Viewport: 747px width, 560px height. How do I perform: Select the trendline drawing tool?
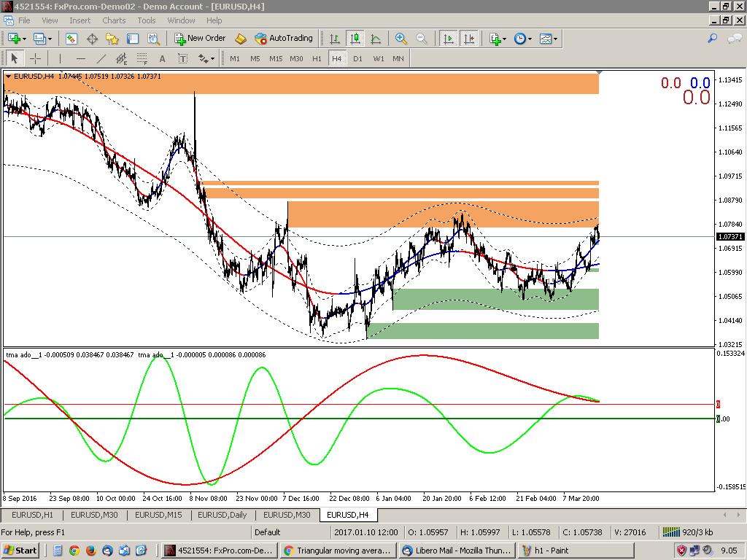click(101, 58)
